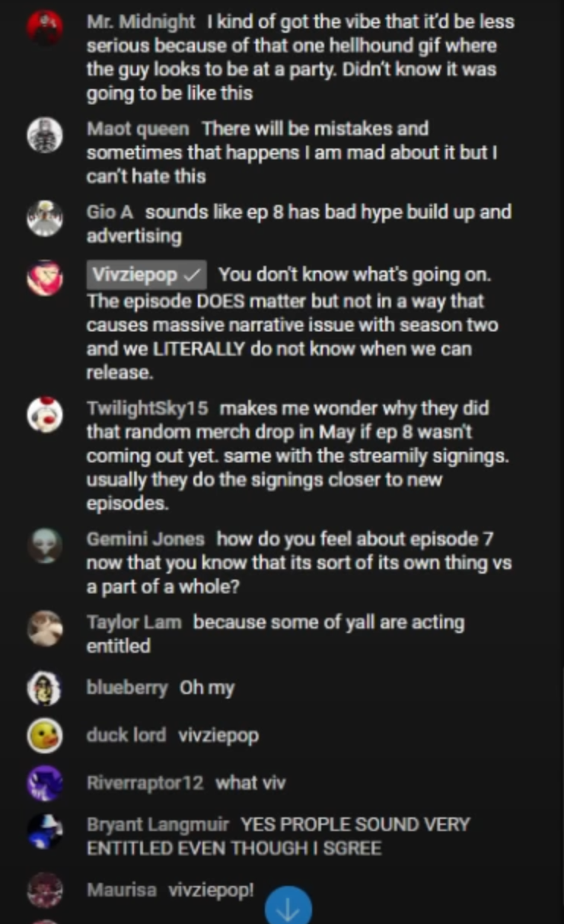This screenshot has height=924, width=564.
Task: Click blueberry's avatar icon
Action: pyautogui.click(x=44, y=689)
